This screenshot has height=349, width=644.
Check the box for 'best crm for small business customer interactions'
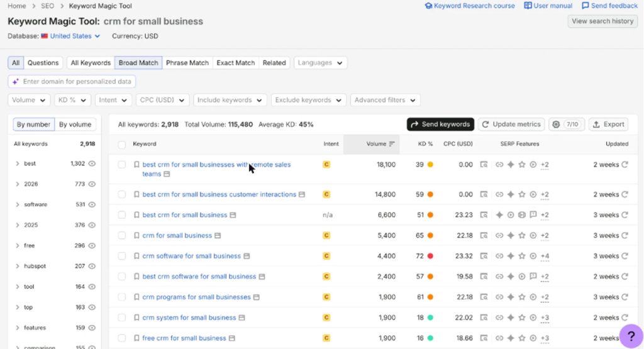121,194
